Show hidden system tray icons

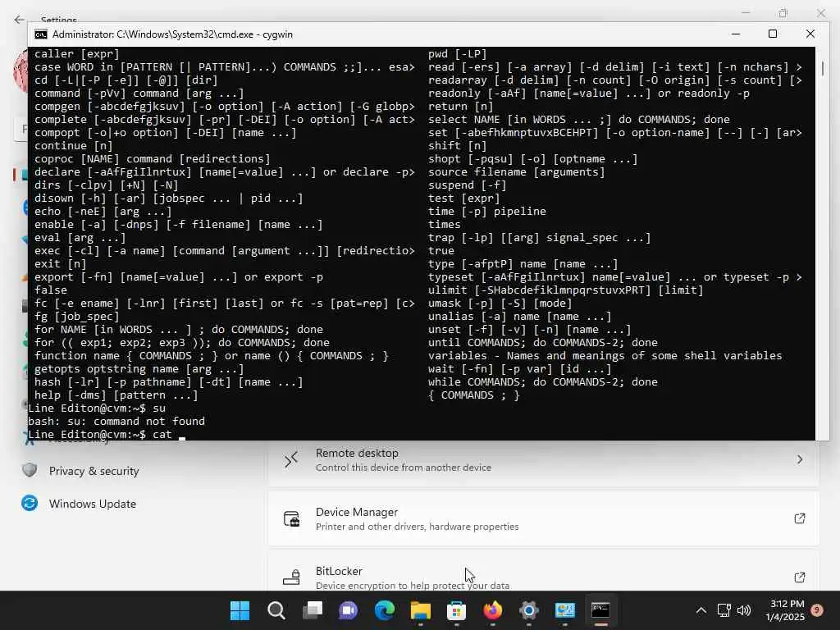click(x=701, y=610)
